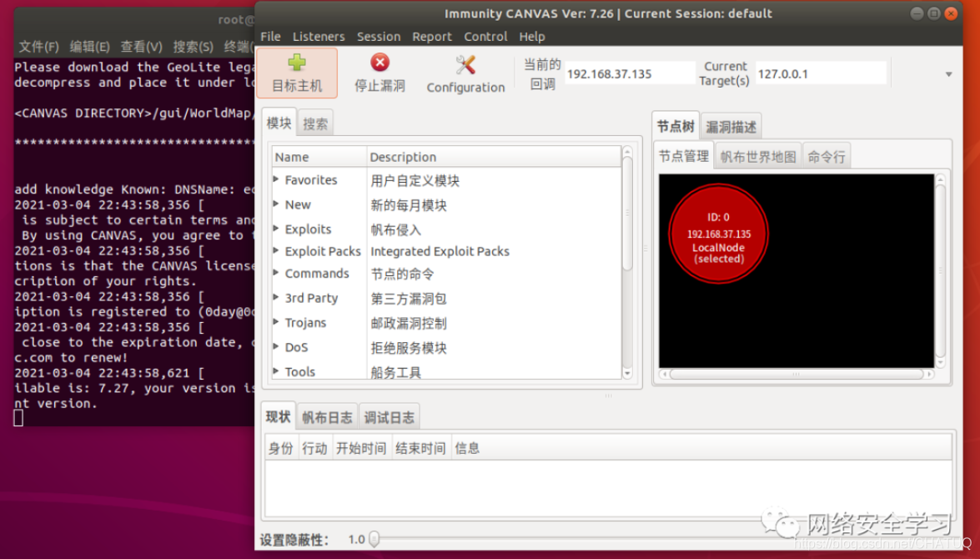
Task: Switch to the 帆布日志 tab
Action: click(327, 417)
